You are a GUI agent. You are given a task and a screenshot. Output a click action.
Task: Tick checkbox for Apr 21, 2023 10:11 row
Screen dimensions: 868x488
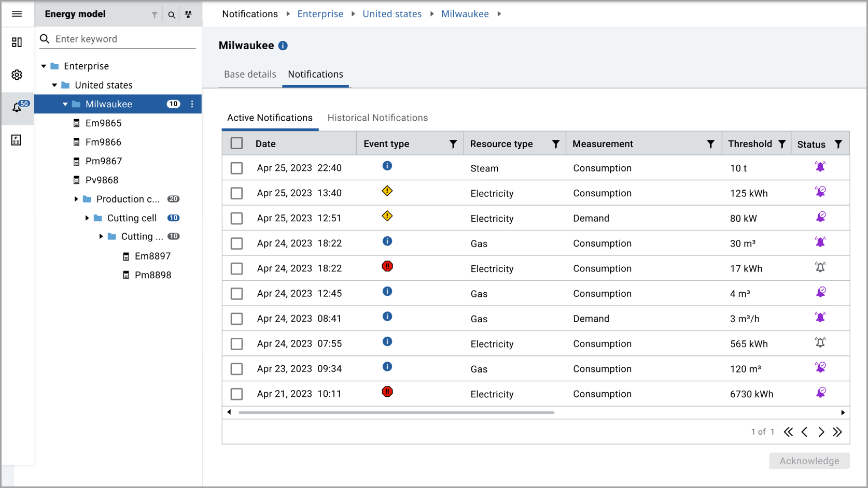tap(236, 394)
